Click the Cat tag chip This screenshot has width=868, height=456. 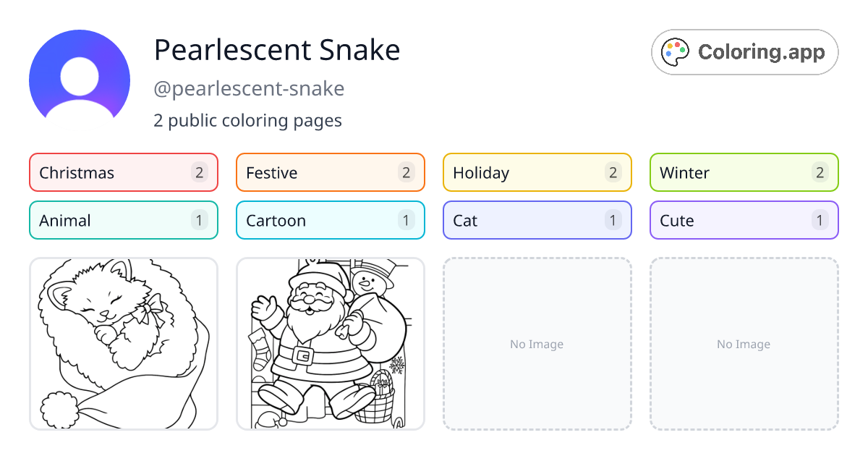pyautogui.click(x=537, y=220)
